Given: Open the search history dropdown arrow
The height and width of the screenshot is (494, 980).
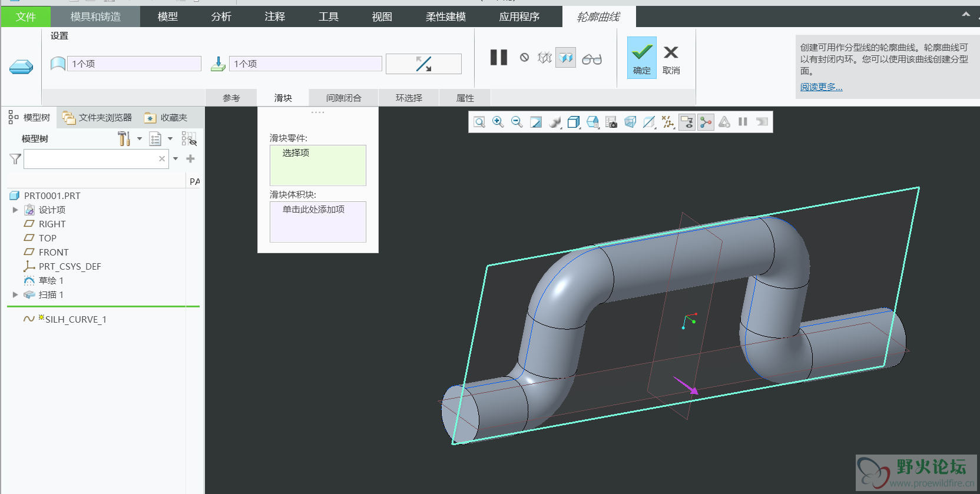Looking at the screenshot, I should point(176,159).
